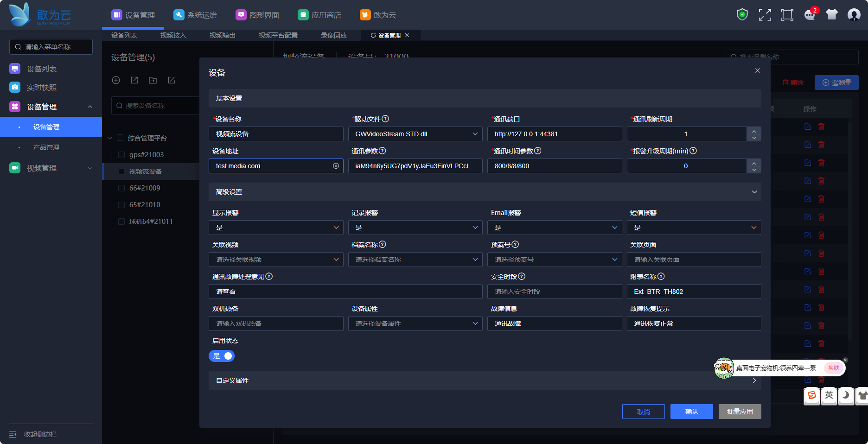Open the 预案号 dropdown
This screenshot has height=444, width=868.
coord(555,260)
